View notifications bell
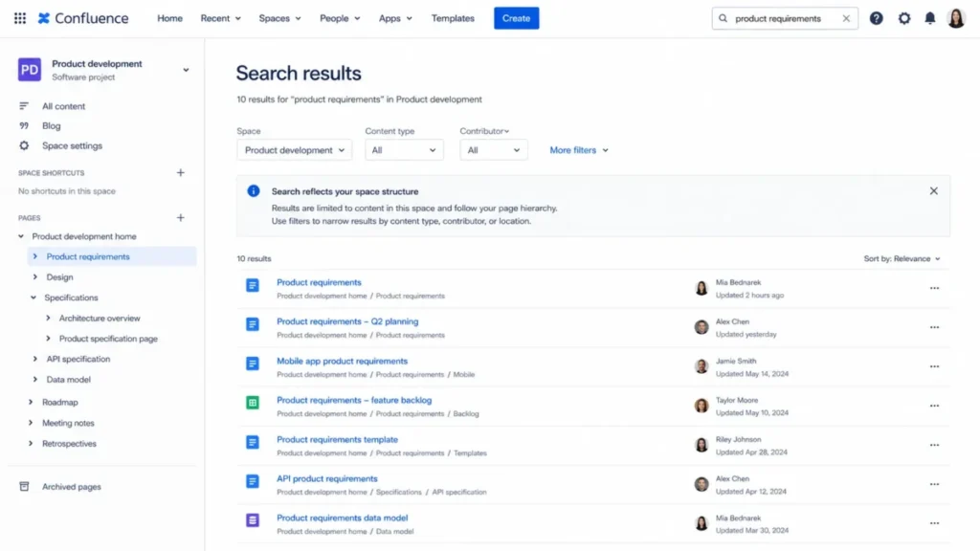 pos(930,18)
